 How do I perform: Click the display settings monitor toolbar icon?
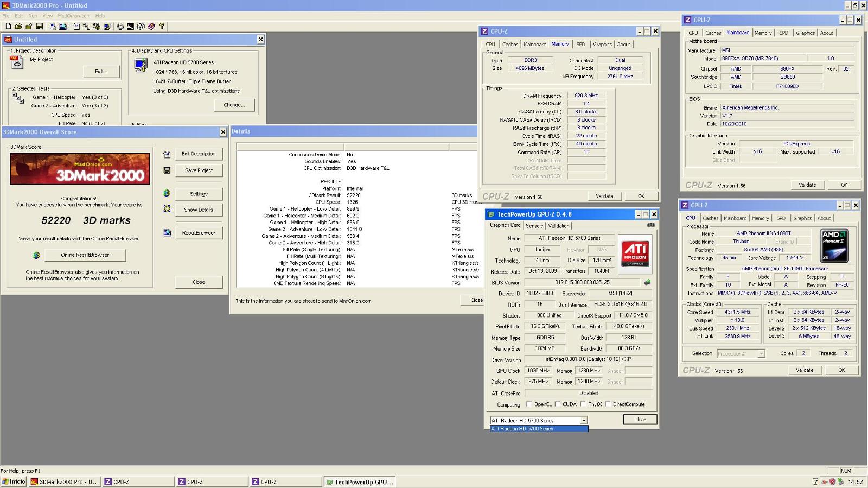(x=107, y=26)
